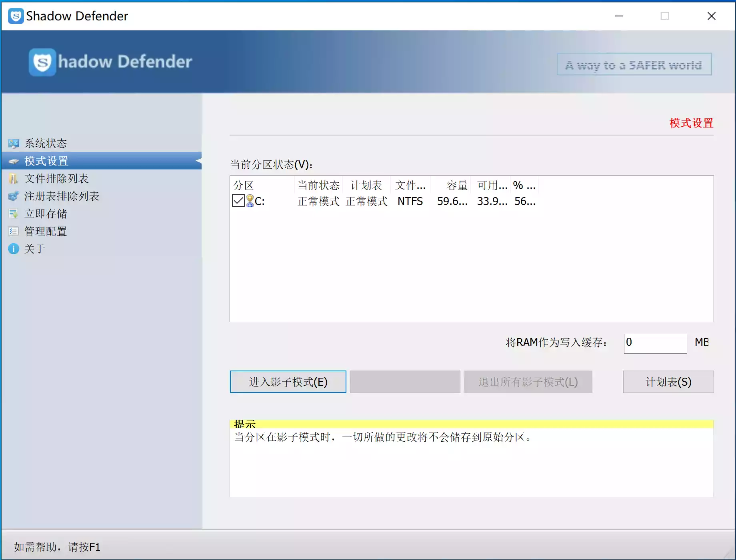
Task: Minimize the Shadow Defender window
Action: [x=619, y=16]
